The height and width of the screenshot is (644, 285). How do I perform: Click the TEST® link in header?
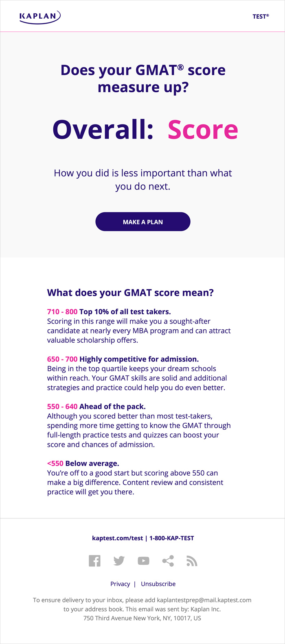click(x=261, y=17)
